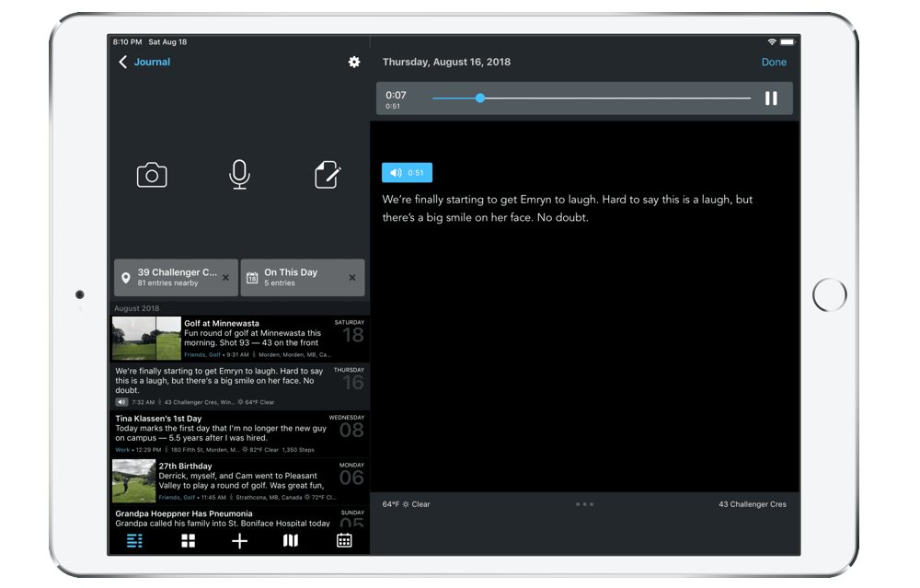Add a new entry with plus button
This screenshot has width=920, height=588.
[x=239, y=540]
